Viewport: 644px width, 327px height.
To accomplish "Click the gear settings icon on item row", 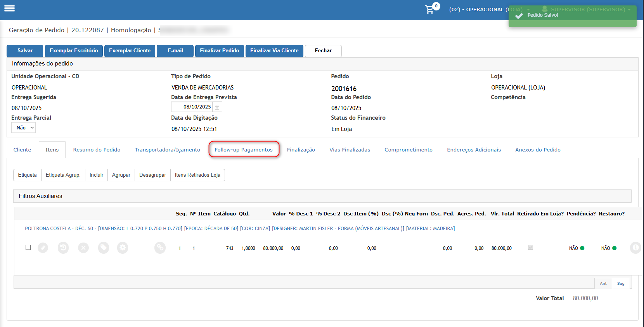I will pyautogui.click(x=123, y=248).
